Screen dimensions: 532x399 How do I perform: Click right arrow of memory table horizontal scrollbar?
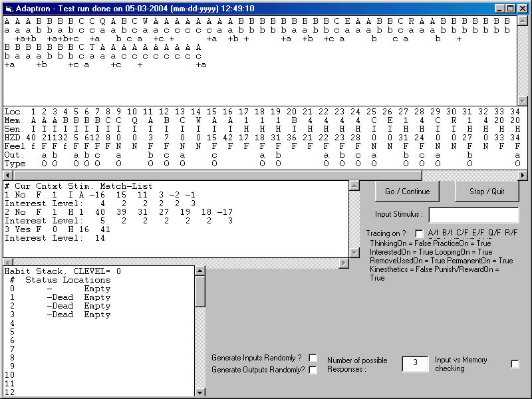coord(523,176)
